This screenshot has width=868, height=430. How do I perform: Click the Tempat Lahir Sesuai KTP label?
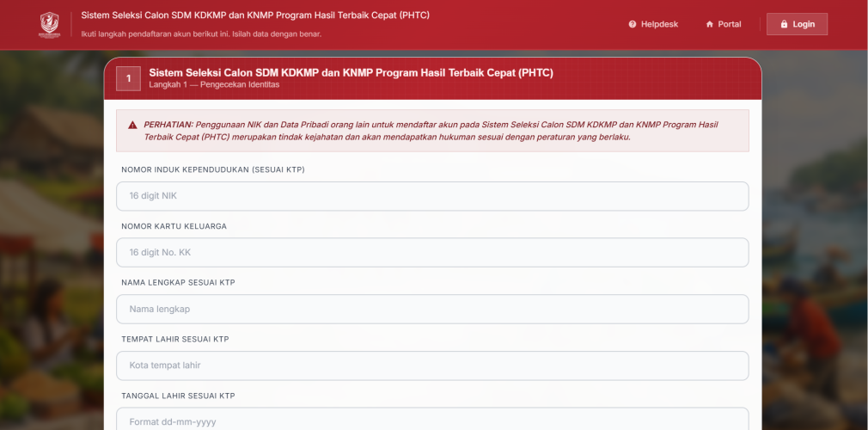point(175,339)
